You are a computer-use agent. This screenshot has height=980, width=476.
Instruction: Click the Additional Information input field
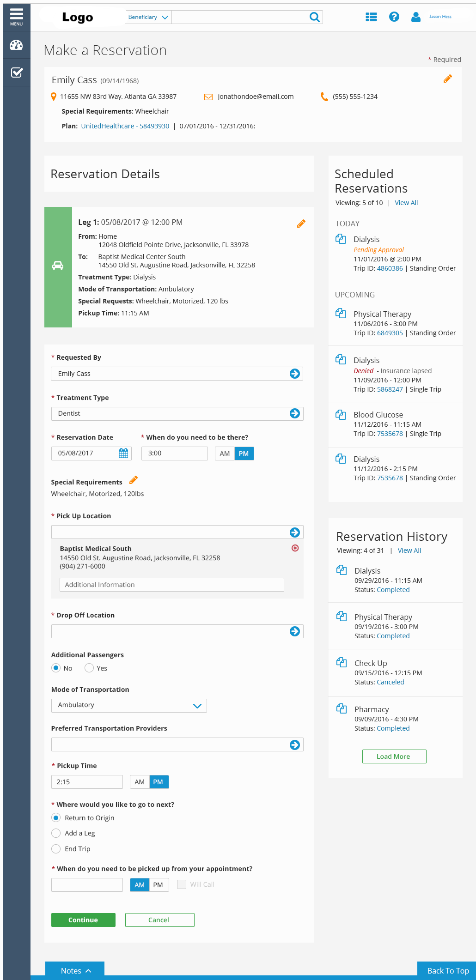(x=172, y=585)
